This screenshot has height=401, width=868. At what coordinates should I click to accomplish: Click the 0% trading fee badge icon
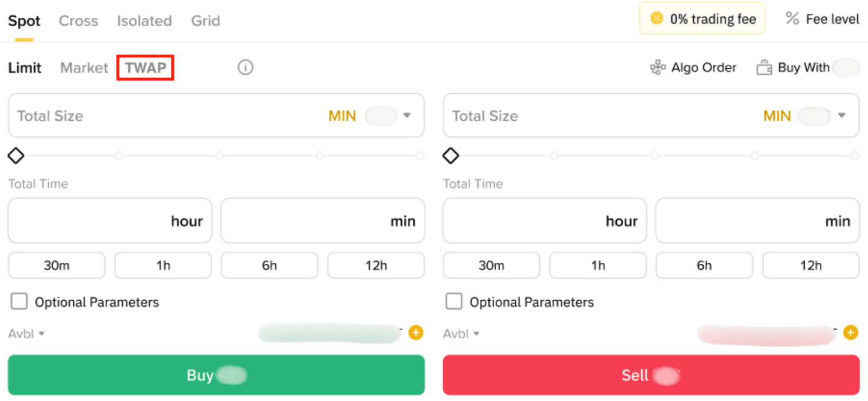click(x=656, y=19)
